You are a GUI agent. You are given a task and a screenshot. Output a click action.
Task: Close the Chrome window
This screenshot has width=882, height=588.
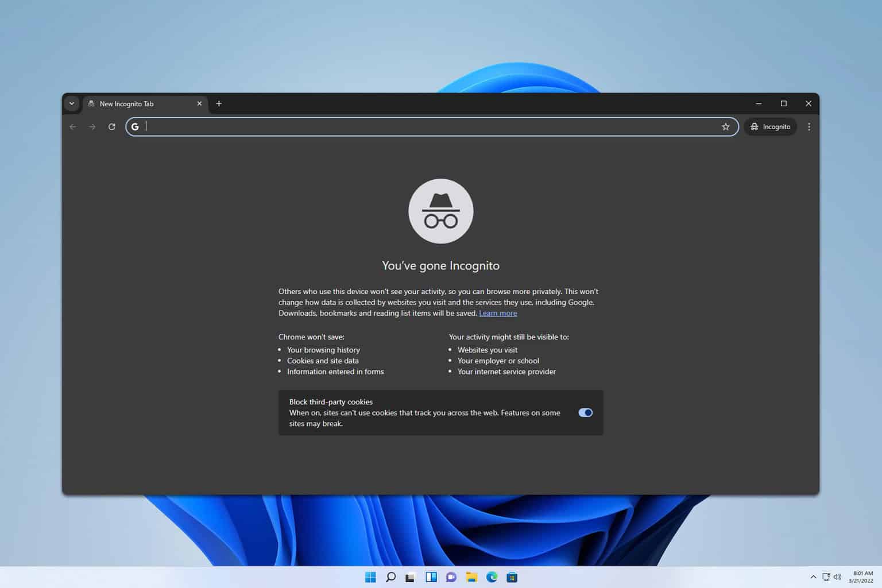tap(808, 103)
